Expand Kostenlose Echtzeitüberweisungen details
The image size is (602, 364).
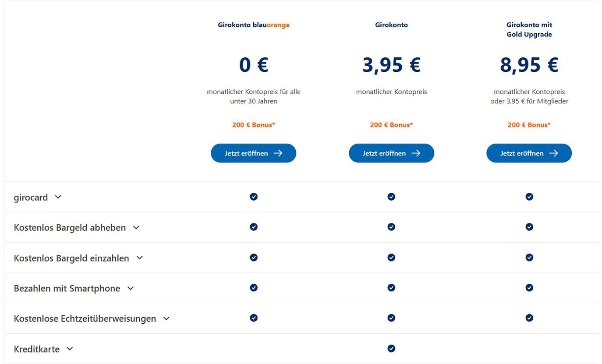[x=166, y=318]
